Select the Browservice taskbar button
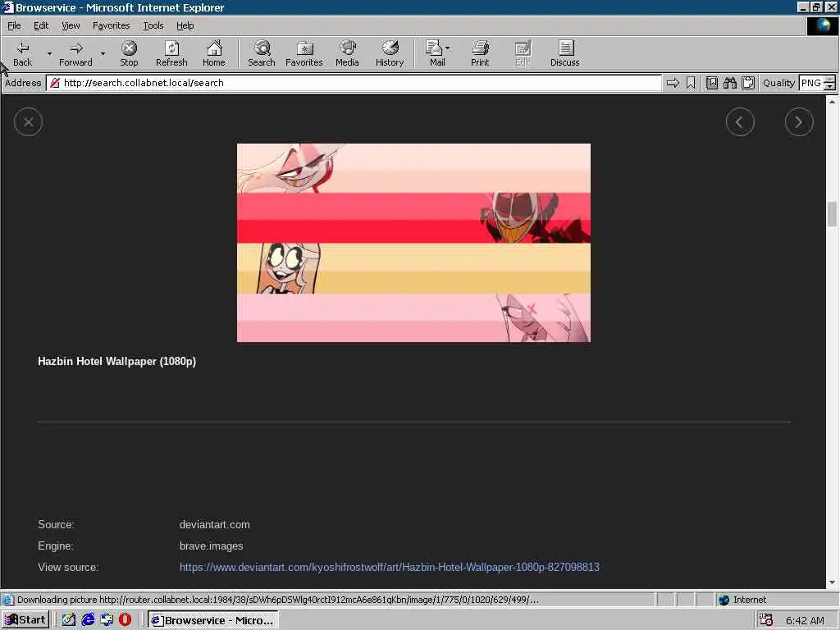The height and width of the screenshot is (630, 840). (212, 620)
